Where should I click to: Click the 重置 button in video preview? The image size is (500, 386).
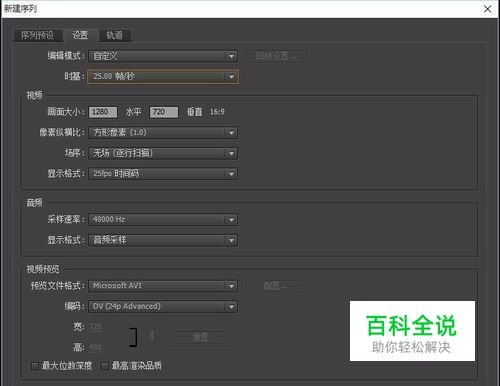(200, 337)
